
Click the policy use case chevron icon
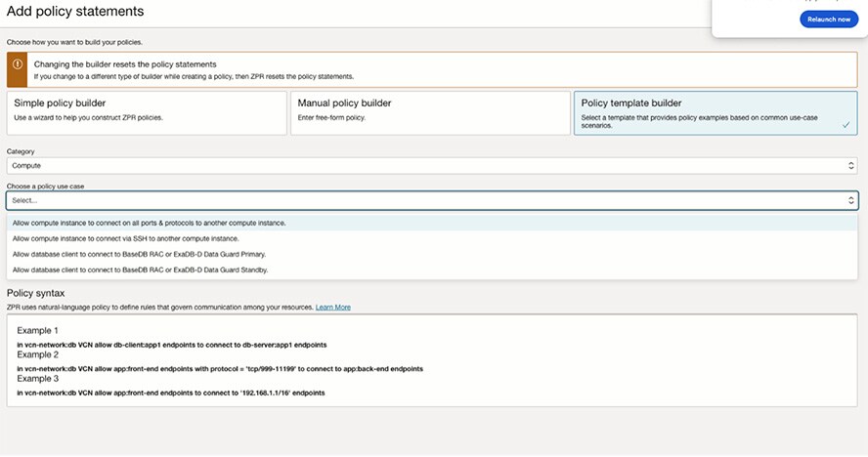(x=850, y=200)
